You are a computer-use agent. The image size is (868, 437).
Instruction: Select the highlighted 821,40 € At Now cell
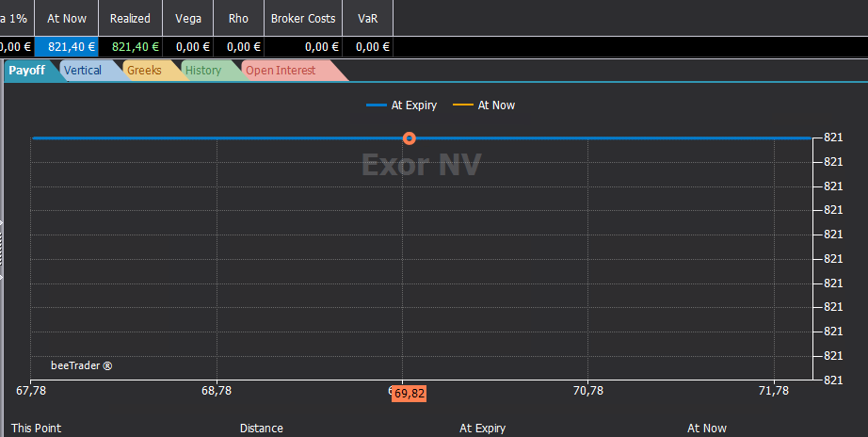(67, 47)
